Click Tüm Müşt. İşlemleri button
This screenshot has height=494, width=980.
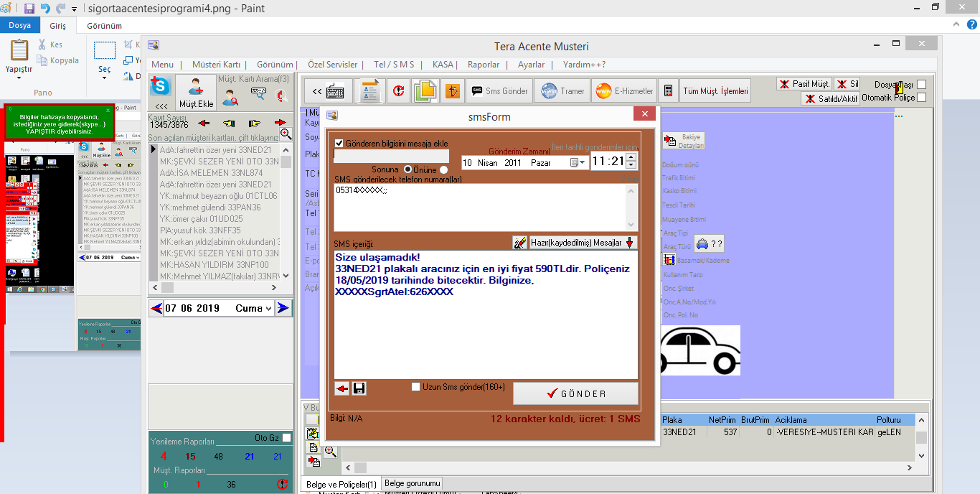tap(715, 91)
